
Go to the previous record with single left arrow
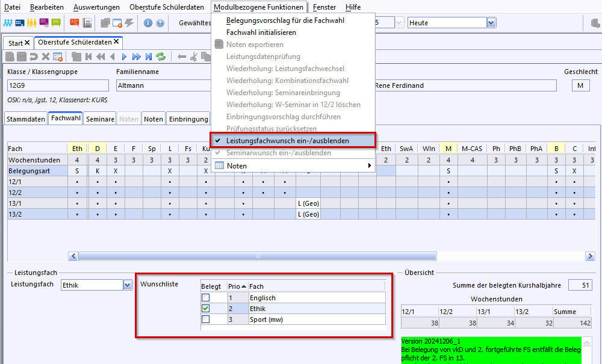coord(113,57)
